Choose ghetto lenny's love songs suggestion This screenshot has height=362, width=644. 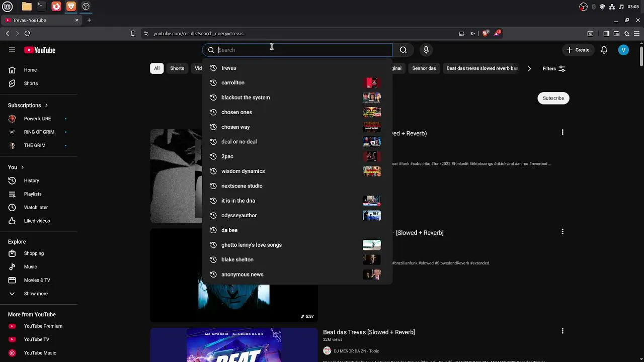pos(297,245)
